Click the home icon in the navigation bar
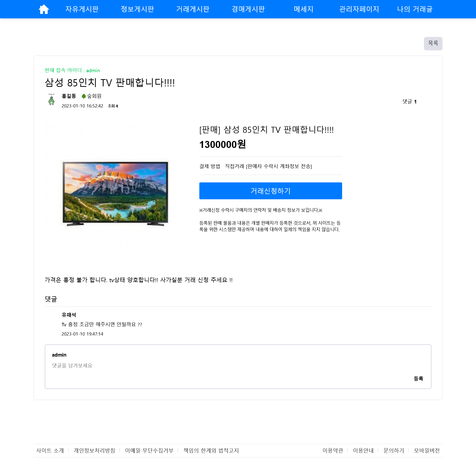 click(44, 9)
